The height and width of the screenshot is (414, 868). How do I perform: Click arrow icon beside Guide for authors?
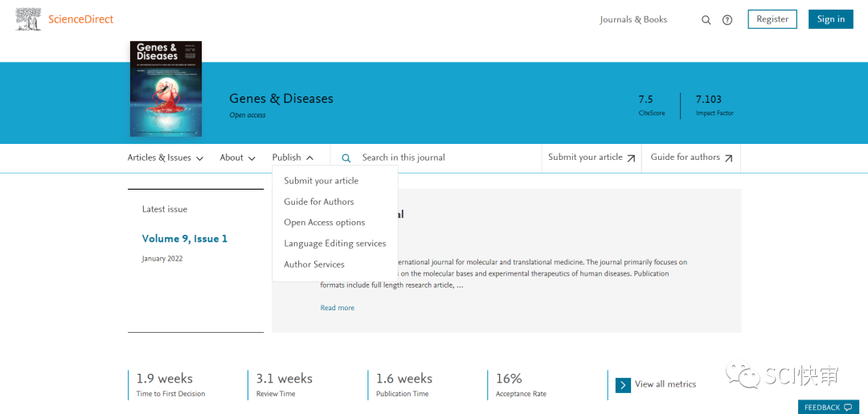pos(728,158)
